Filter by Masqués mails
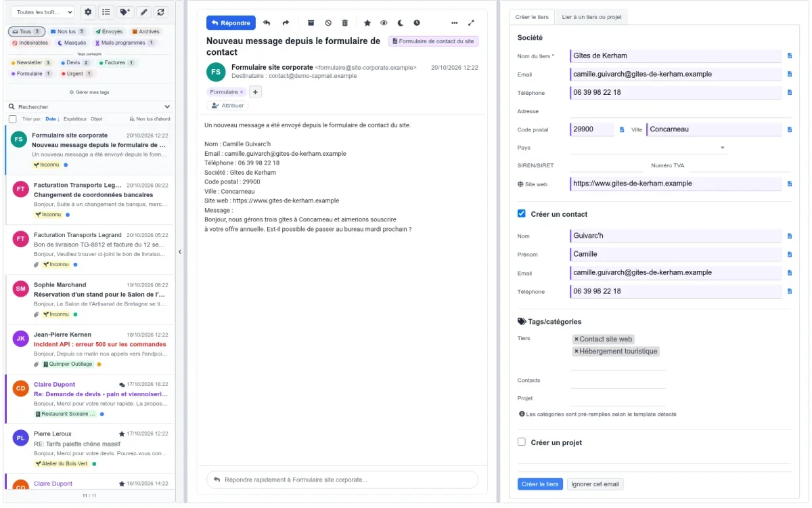This screenshot has height=508, width=812. pos(71,43)
